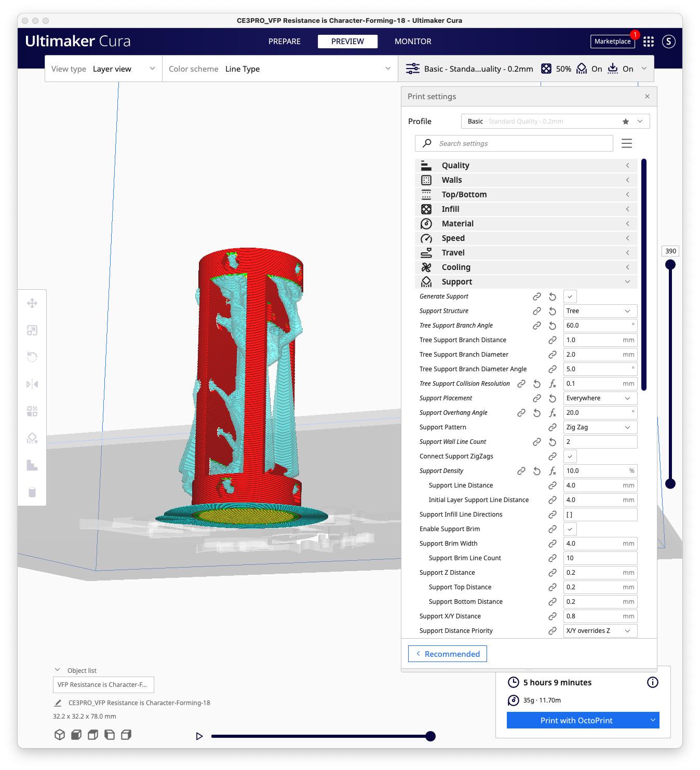
Task: Click the simulation path slider handle
Action: click(430, 736)
